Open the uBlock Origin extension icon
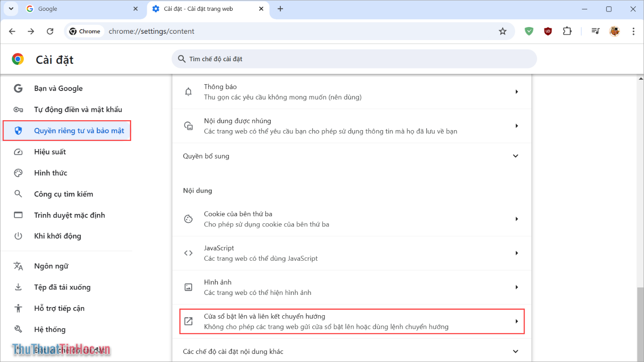Screen dimensions: 644x362 (x=548, y=32)
